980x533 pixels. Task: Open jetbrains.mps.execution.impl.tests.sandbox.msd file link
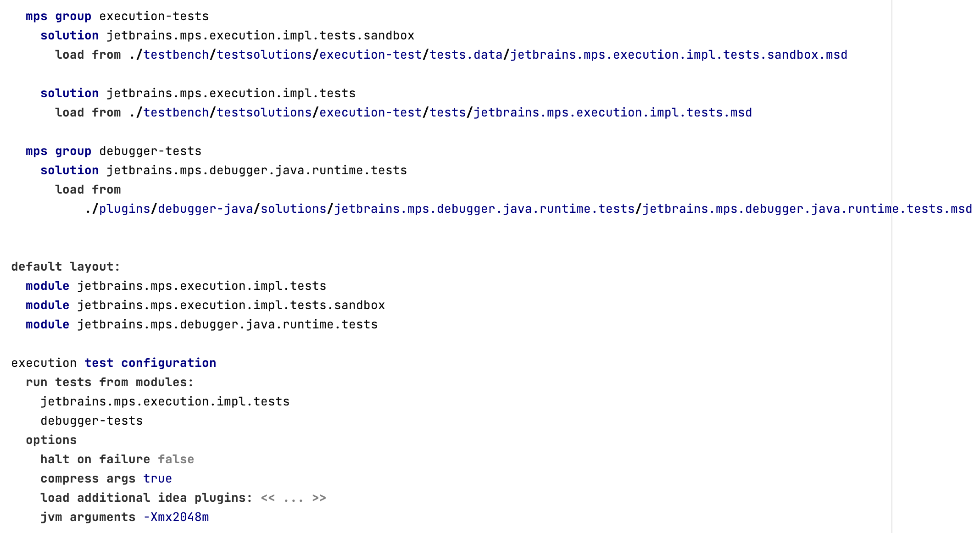point(679,55)
